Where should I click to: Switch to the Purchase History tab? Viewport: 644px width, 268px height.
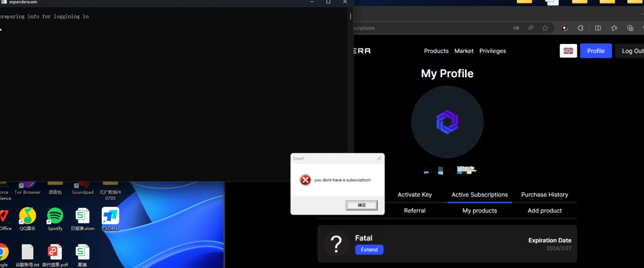click(544, 195)
